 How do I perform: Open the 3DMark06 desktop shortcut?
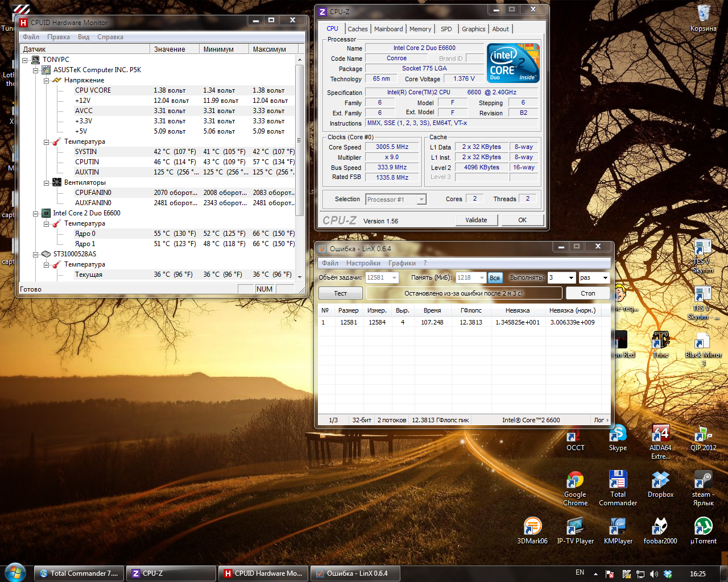pos(532,526)
